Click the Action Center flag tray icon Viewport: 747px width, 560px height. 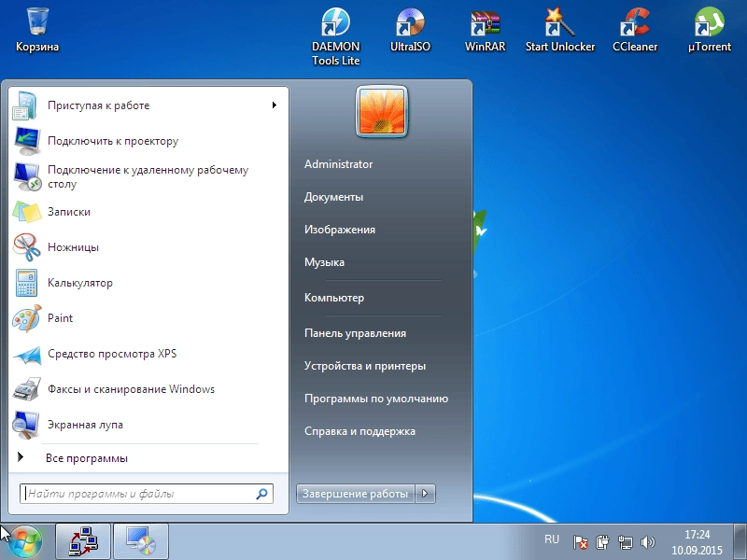580,542
